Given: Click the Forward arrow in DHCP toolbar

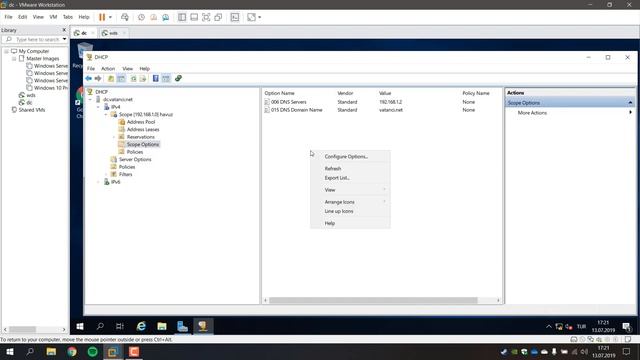Looking at the screenshot, I should click(x=98, y=78).
